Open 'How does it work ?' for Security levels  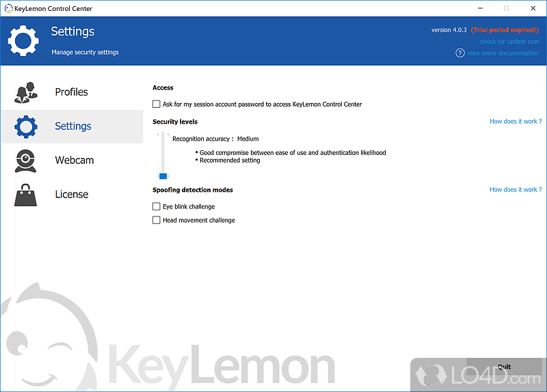(x=516, y=122)
